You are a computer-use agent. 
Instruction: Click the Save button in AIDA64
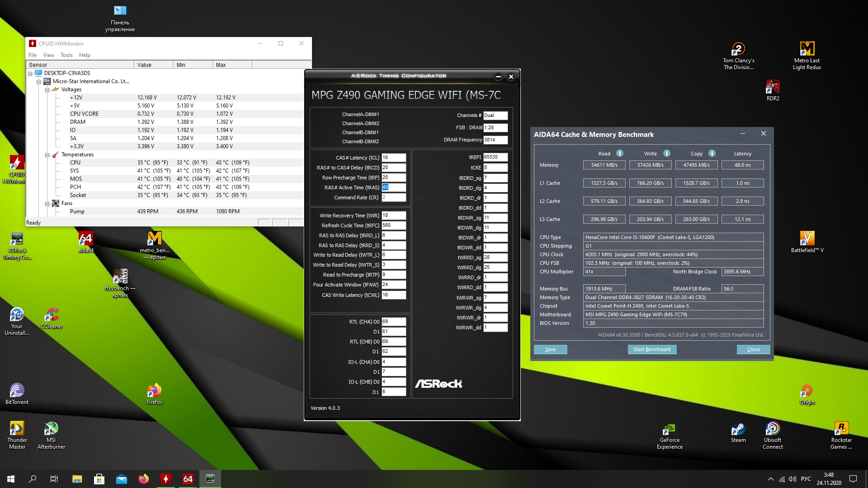(x=550, y=349)
